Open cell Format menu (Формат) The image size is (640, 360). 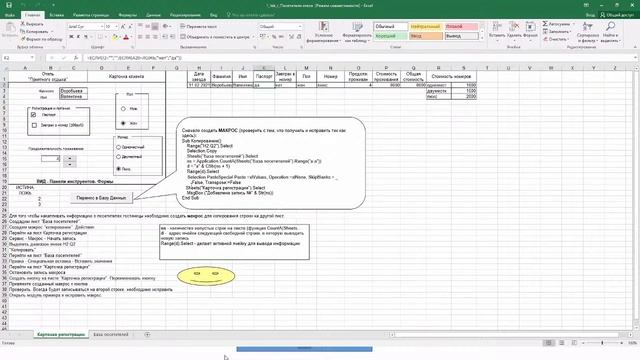click(x=530, y=31)
